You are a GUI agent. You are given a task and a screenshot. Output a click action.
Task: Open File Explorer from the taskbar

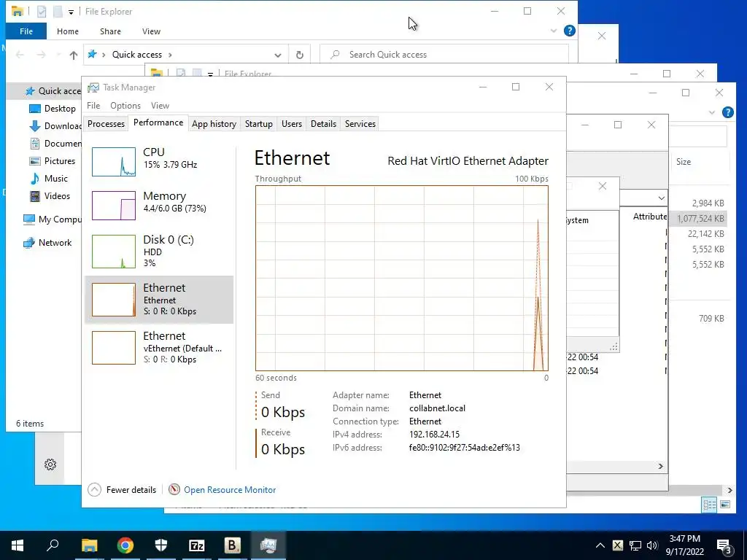[x=89, y=545]
